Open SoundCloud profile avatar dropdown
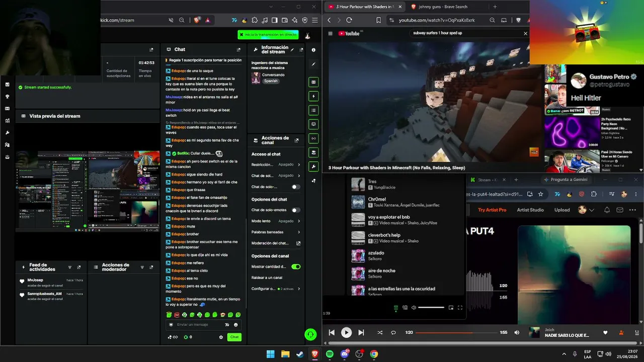The width and height of the screenshot is (644, 362). (586, 210)
